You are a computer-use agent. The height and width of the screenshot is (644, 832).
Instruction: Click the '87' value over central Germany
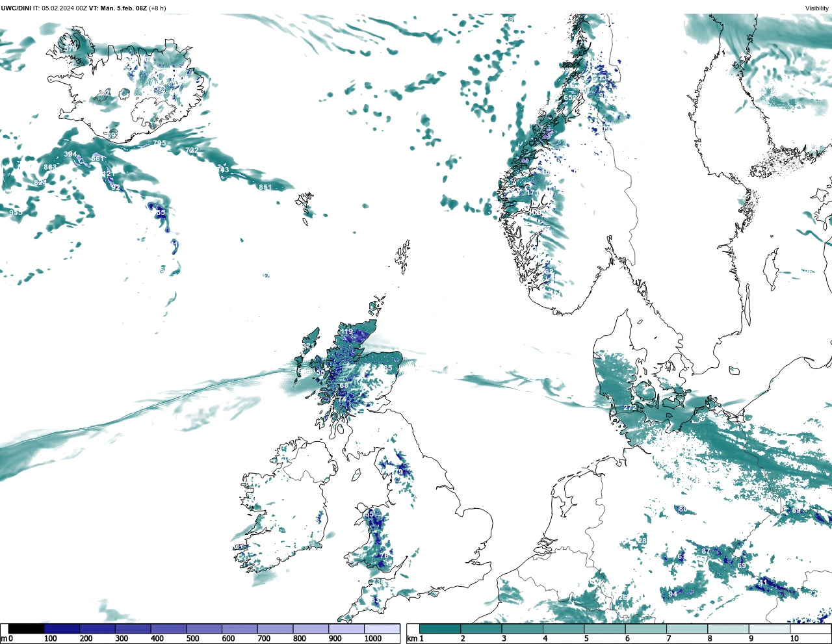[706, 551]
